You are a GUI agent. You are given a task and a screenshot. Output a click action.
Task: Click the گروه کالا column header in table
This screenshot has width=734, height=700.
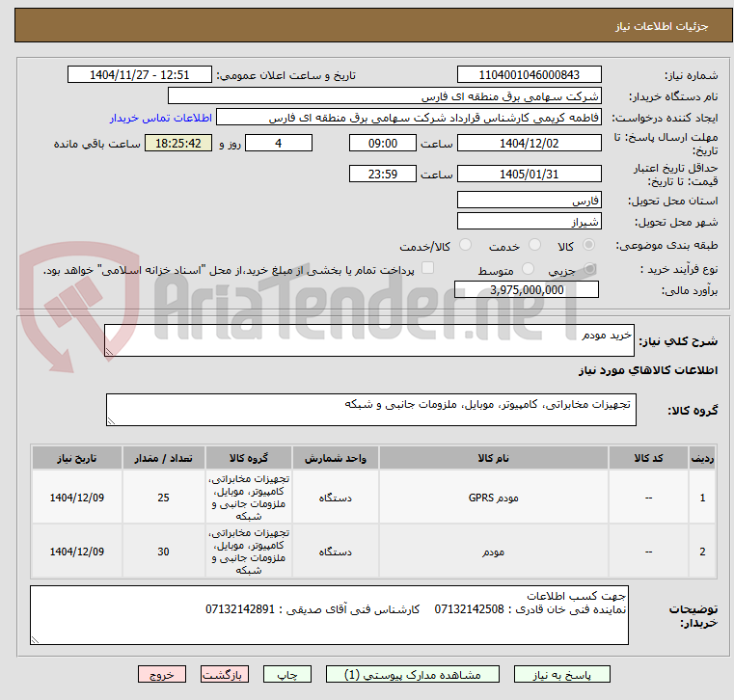click(249, 458)
